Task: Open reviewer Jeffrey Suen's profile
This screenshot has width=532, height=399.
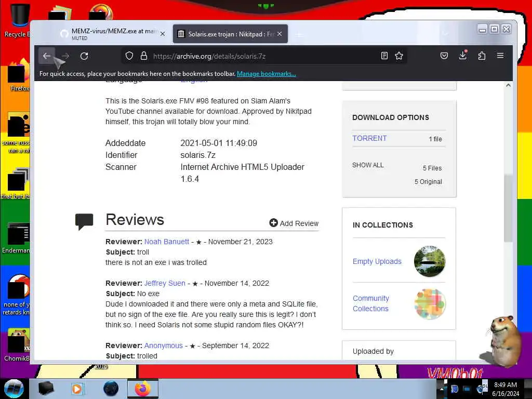Action: coord(165,283)
